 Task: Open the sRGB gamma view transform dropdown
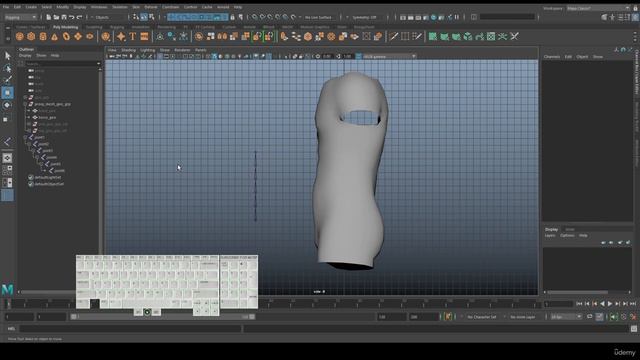389,56
